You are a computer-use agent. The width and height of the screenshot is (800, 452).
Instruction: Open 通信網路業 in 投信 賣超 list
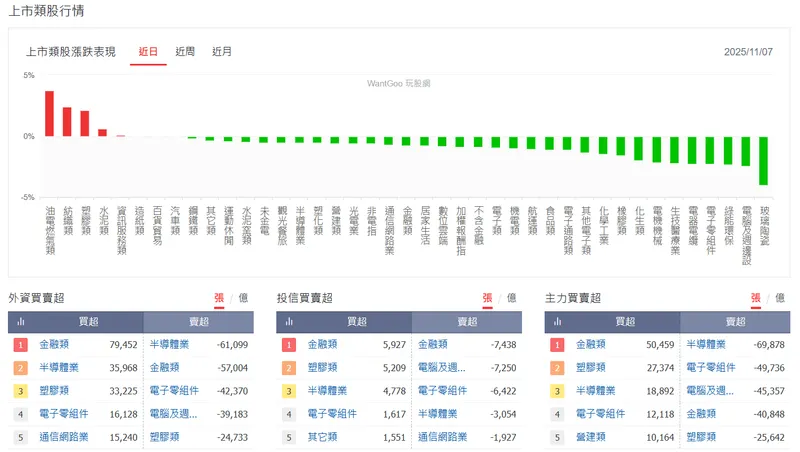click(x=442, y=437)
